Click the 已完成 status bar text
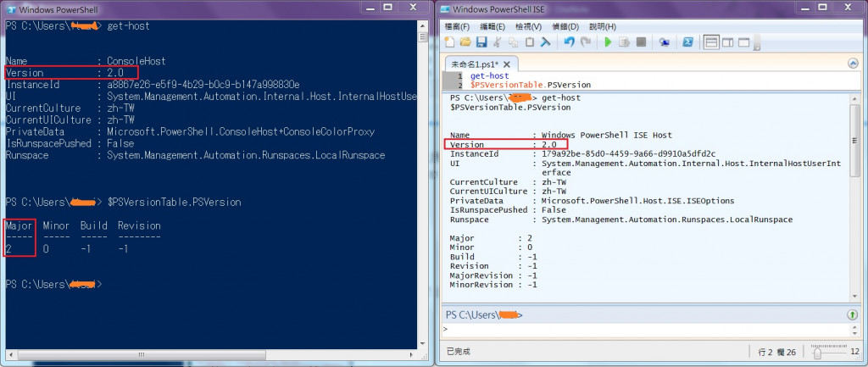This screenshot has width=868, height=367. coord(458,352)
